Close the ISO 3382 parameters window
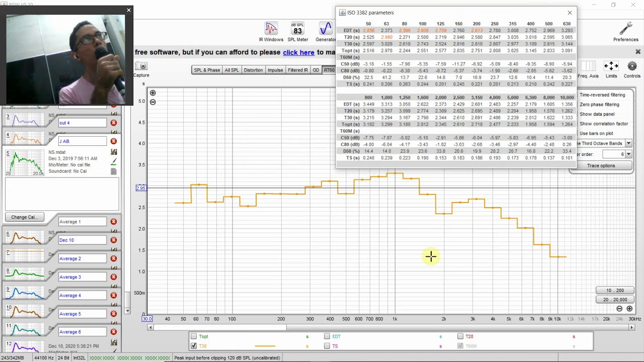 tap(570, 13)
